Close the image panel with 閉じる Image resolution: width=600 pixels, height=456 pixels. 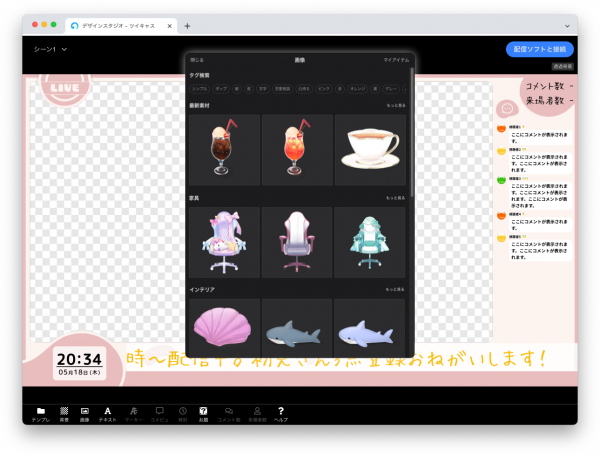pyautogui.click(x=197, y=60)
